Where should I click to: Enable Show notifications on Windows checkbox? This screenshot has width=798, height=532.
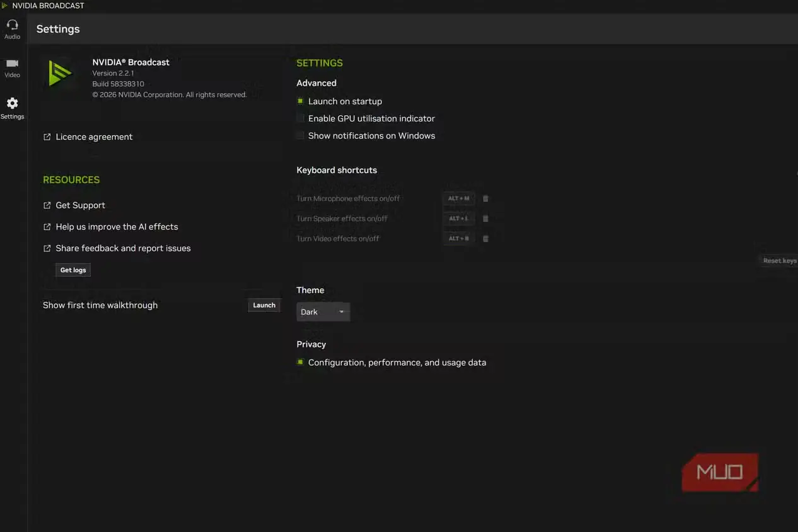point(301,136)
